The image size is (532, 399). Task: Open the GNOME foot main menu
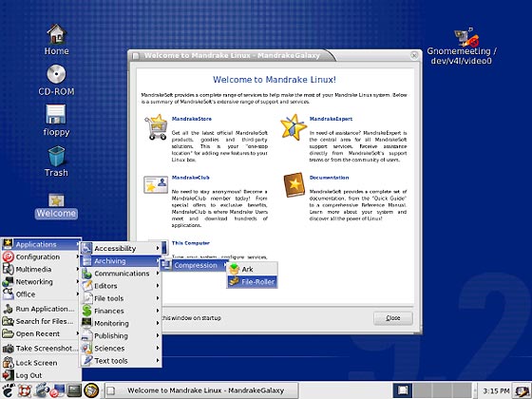point(8,390)
